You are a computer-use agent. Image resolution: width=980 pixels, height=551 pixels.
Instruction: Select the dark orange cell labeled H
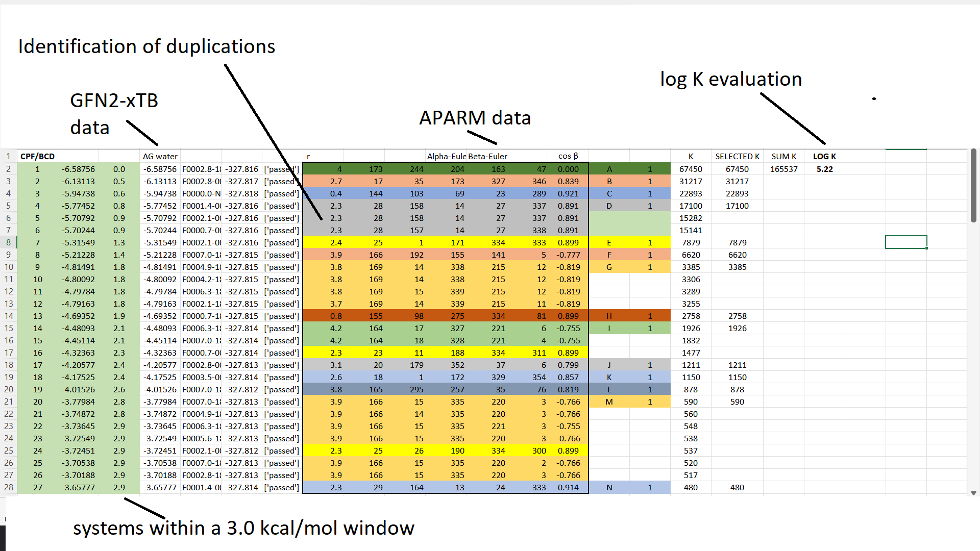[x=609, y=316]
